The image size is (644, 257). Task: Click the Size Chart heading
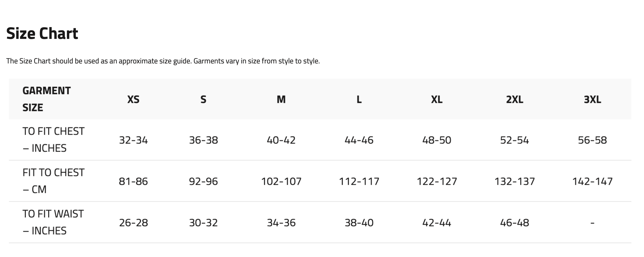coord(42,33)
